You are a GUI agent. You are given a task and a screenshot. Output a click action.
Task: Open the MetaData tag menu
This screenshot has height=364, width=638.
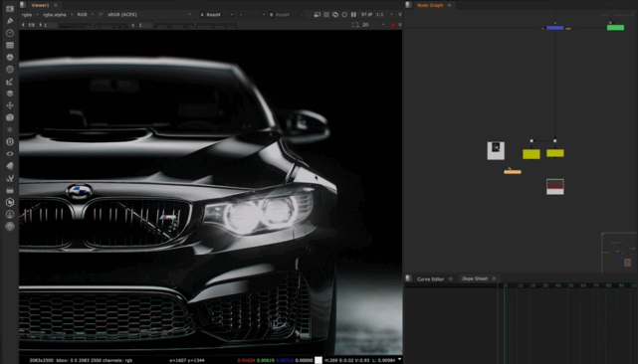coord(10,166)
